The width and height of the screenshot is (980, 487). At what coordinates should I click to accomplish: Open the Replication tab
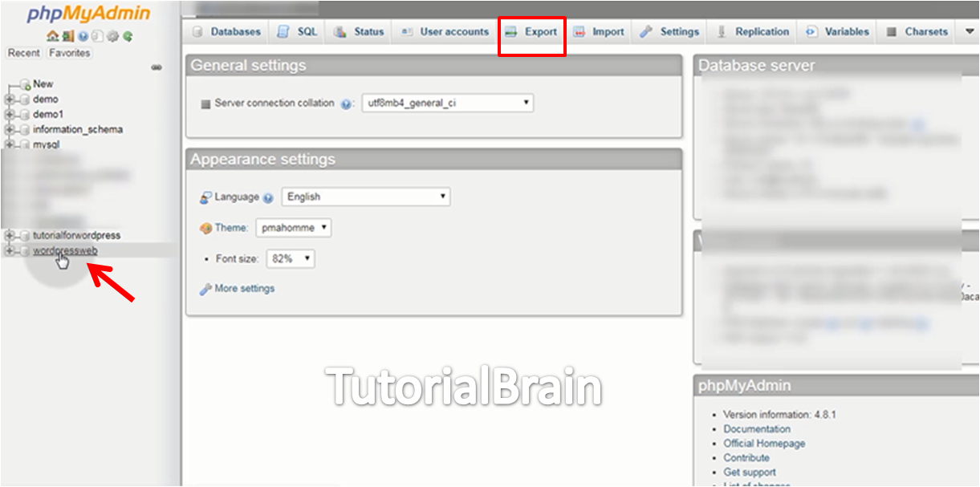point(753,32)
